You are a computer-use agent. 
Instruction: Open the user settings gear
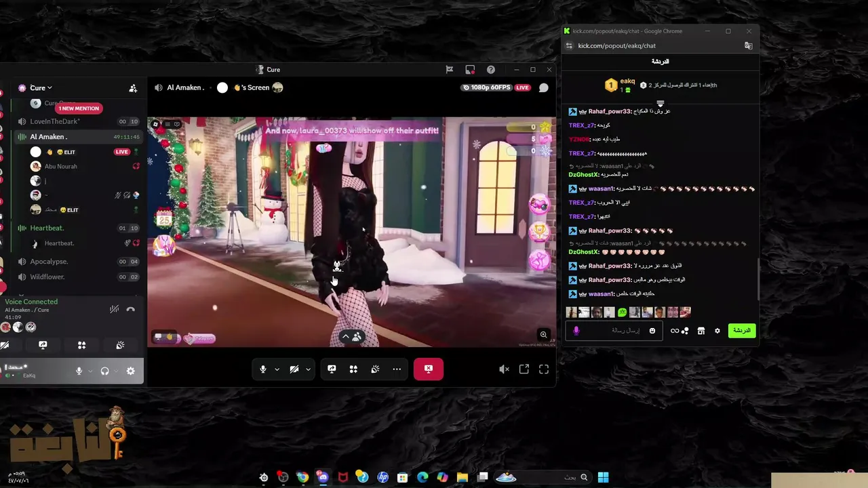point(130,371)
